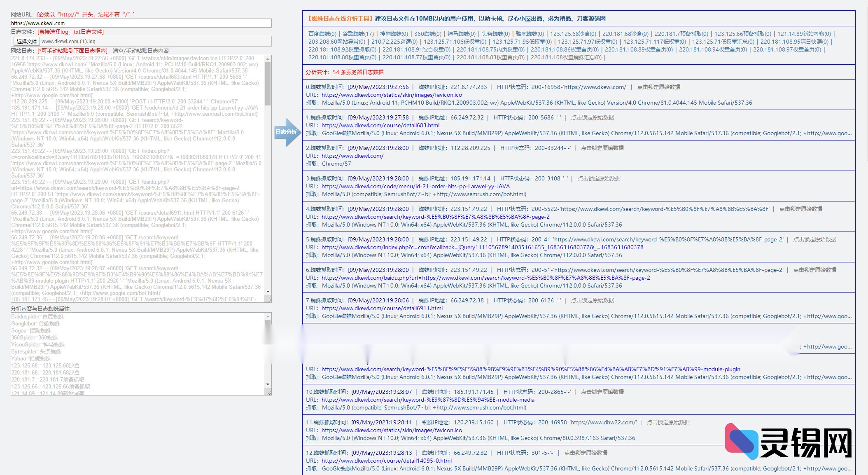Click 清空/手动粘贴日志内容 link
The height and width of the screenshot is (475, 868).
140,51
